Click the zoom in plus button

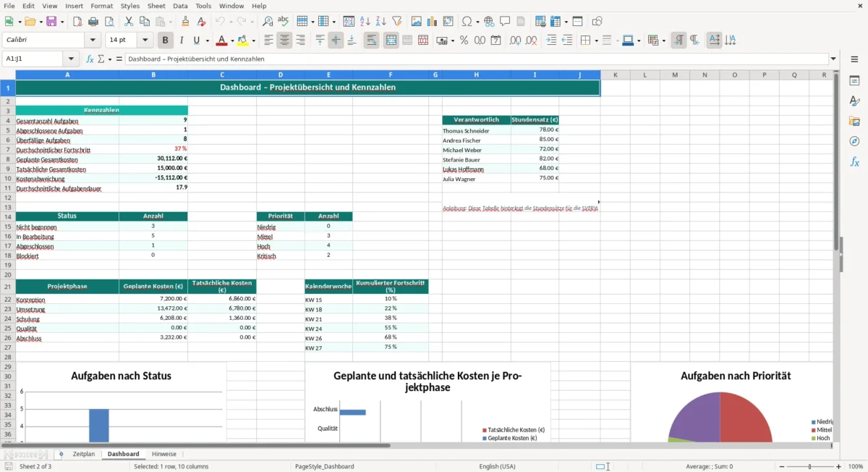pyautogui.click(x=841, y=467)
